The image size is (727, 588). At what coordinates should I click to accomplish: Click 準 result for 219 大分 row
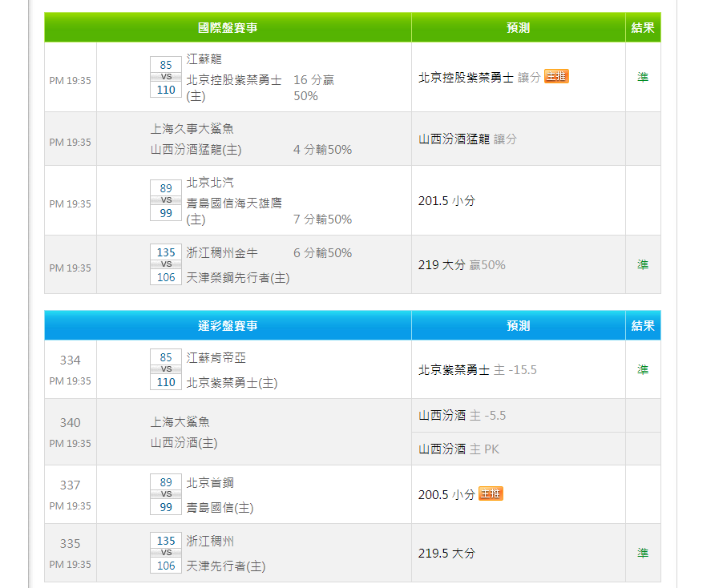pyautogui.click(x=643, y=264)
